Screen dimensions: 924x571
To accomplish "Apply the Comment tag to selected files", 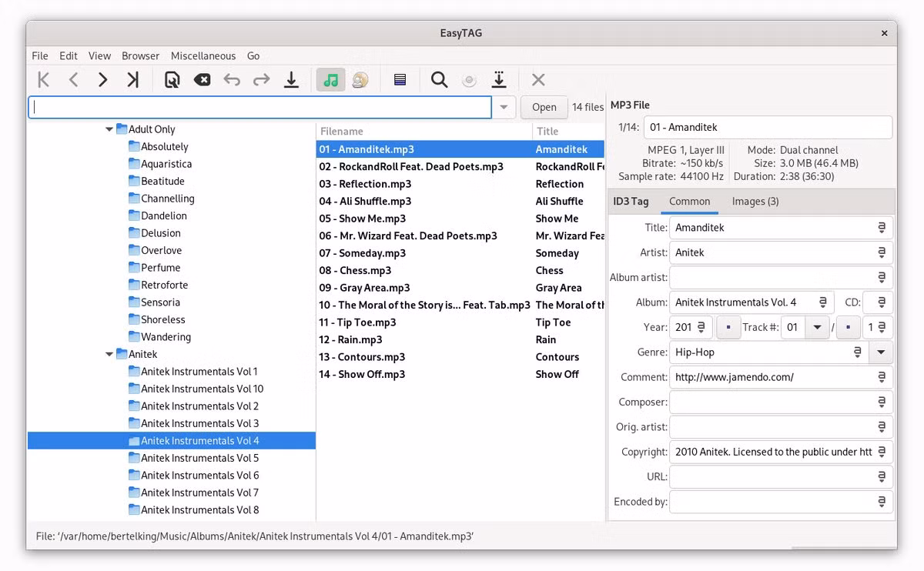I will (x=882, y=377).
